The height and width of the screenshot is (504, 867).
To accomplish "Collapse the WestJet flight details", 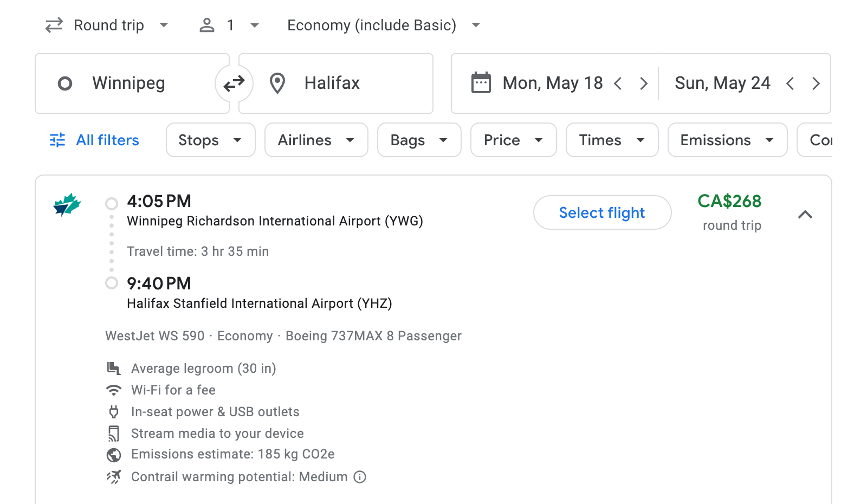I will pyautogui.click(x=806, y=215).
